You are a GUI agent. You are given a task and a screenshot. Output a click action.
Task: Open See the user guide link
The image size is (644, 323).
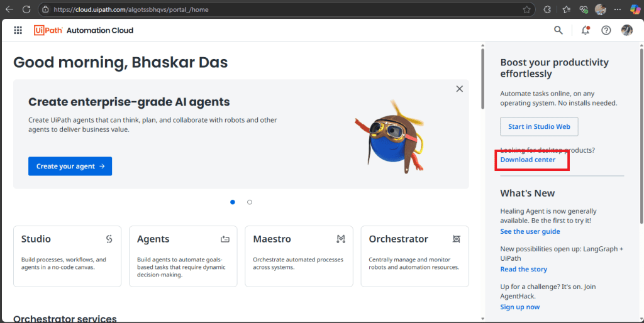(x=530, y=231)
